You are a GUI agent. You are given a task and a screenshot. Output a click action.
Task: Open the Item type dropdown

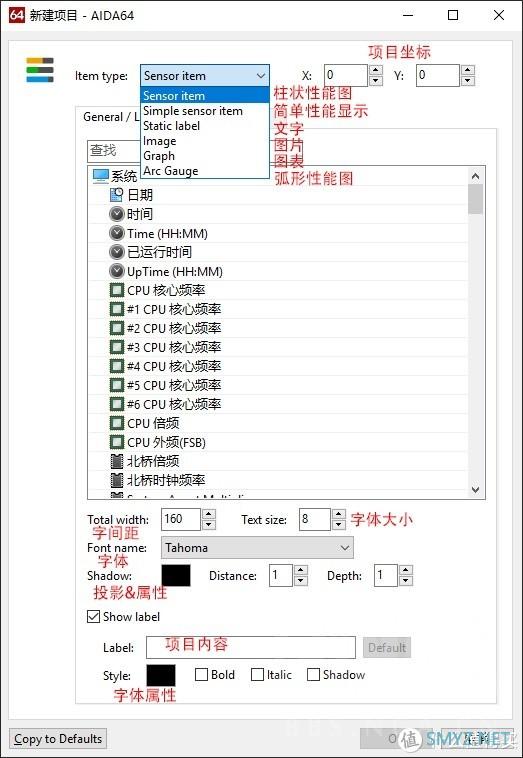[x=205, y=76]
